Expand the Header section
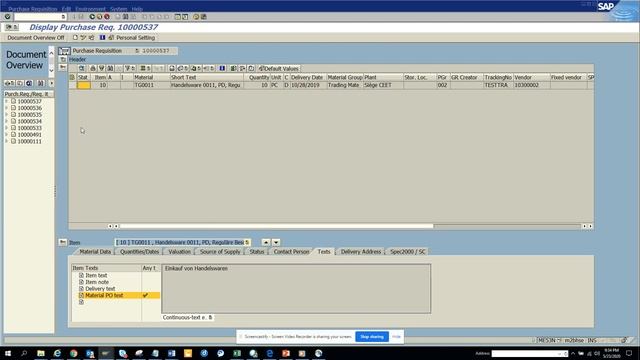The image size is (640, 360). [x=62, y=59]
